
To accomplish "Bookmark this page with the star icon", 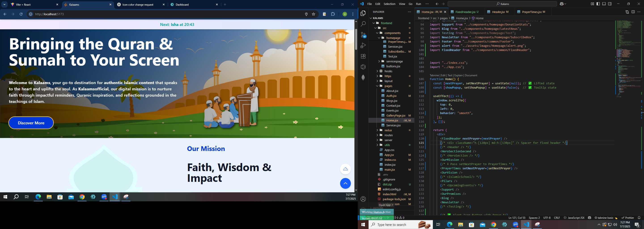I will (314, 14).
